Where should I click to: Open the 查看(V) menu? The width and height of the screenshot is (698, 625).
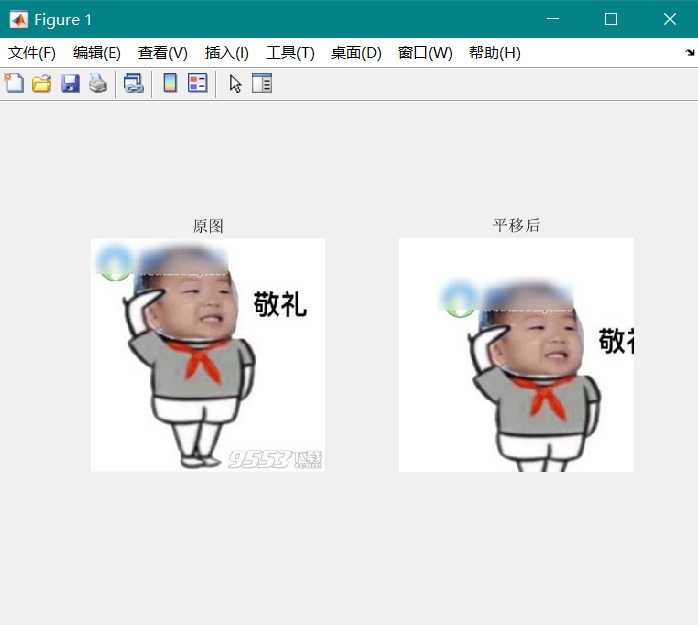[162, 53]
